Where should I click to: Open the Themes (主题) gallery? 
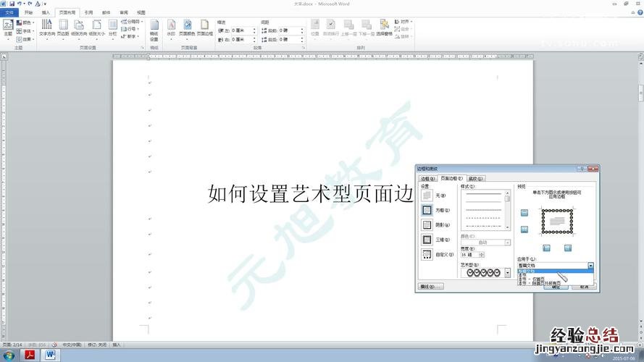8,28
